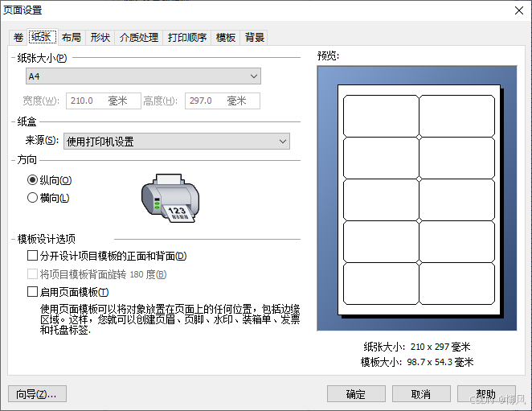Click the 纸张大小: 210 x 297 毫米 text
This screenshot has height=411, width=532.
(x=417, y=347)
